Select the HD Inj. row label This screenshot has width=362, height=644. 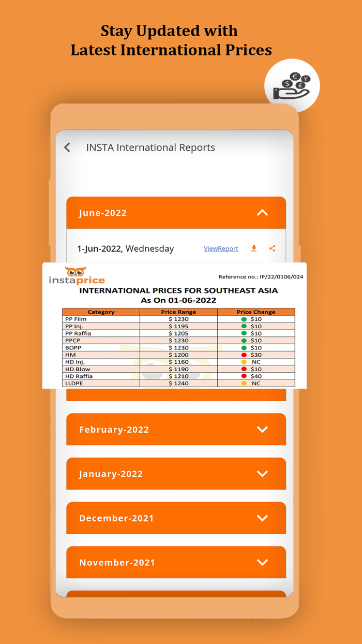(75, 362)
